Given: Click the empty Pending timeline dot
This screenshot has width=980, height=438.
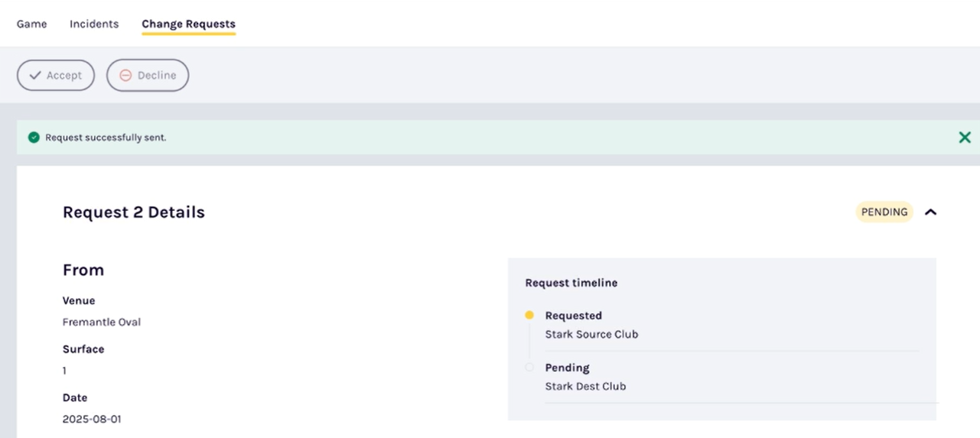Looking at the screenshot, I should click(x=529, y=368).
